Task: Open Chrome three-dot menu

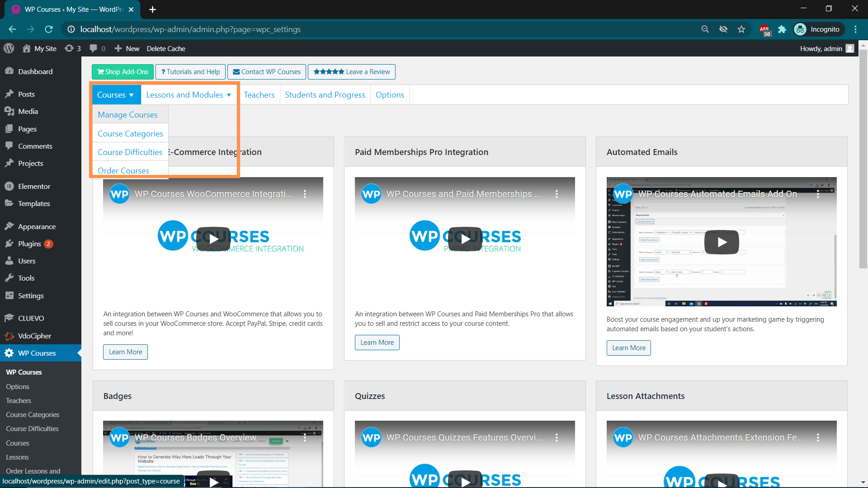Action: 855,29
